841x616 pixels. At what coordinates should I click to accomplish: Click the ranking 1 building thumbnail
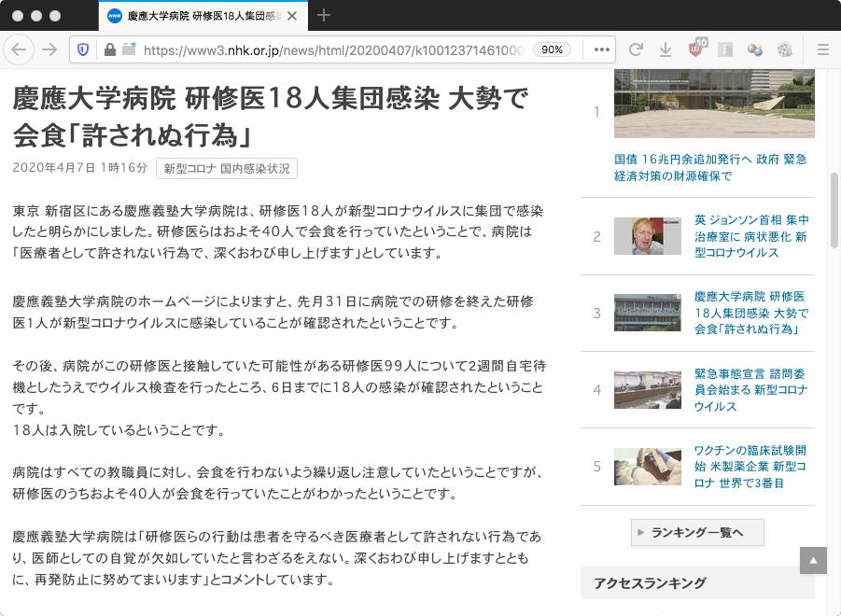[x=714, y=104]
